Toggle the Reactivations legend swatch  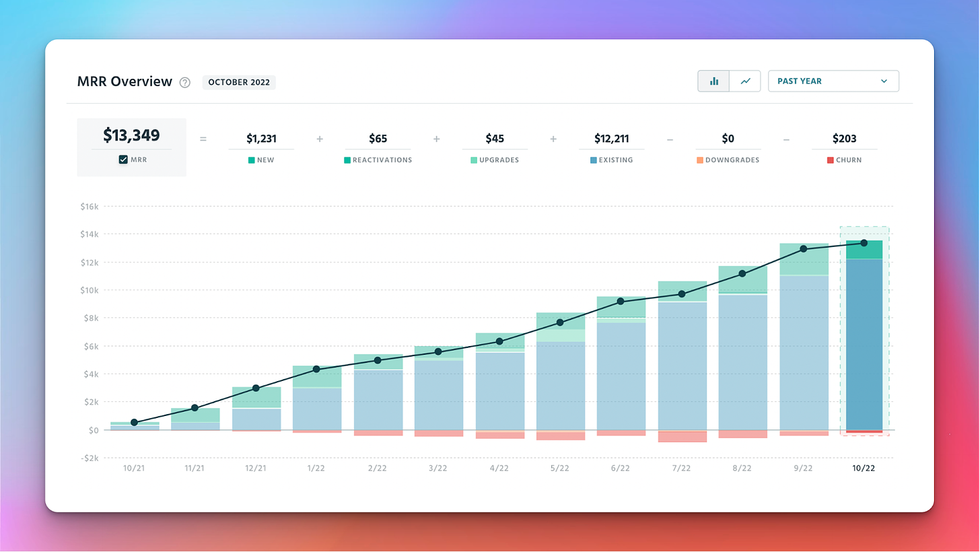(x=347, y=160)
